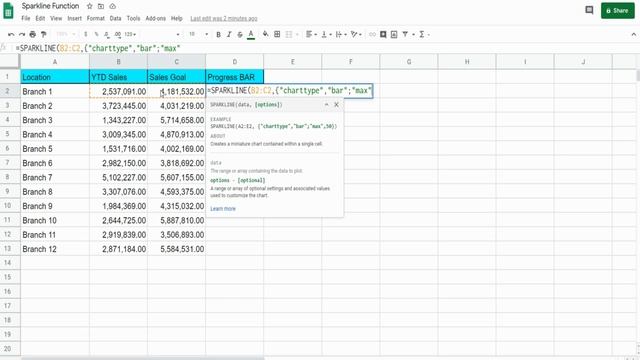Click the Undo icon
Viewport: 640px width, 360px height.
[11, 34]
